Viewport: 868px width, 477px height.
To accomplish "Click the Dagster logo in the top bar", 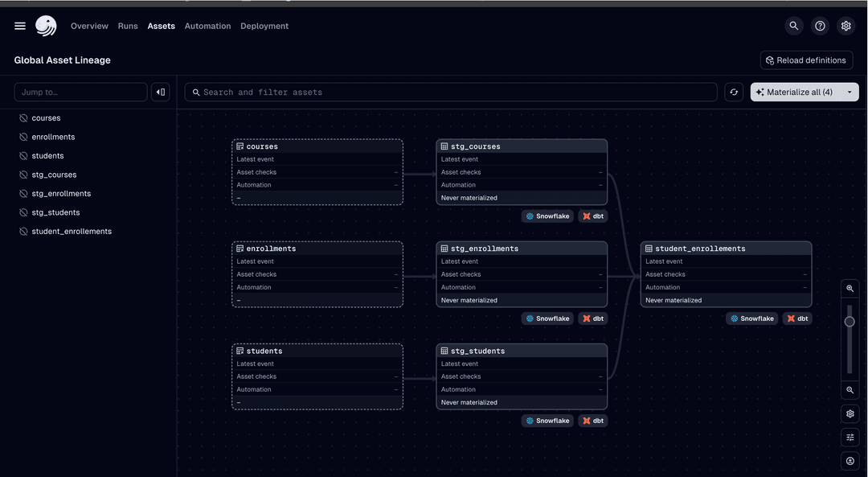I will (x=46, y=25).
